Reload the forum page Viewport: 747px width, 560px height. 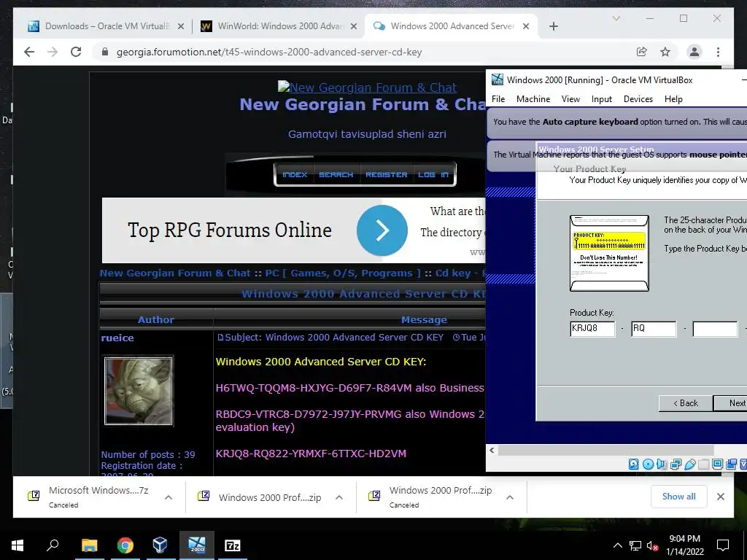76,52
